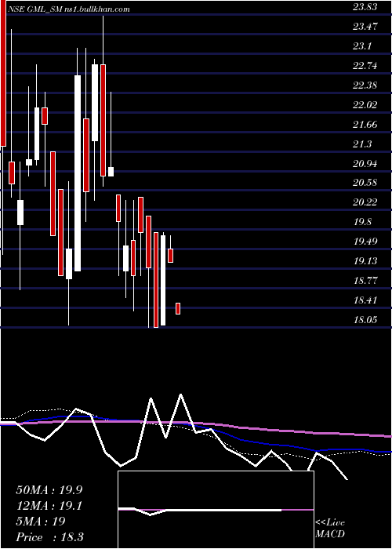Click the 23.47 price axis label
Screen dimensions: 392x549
[365, 26]
